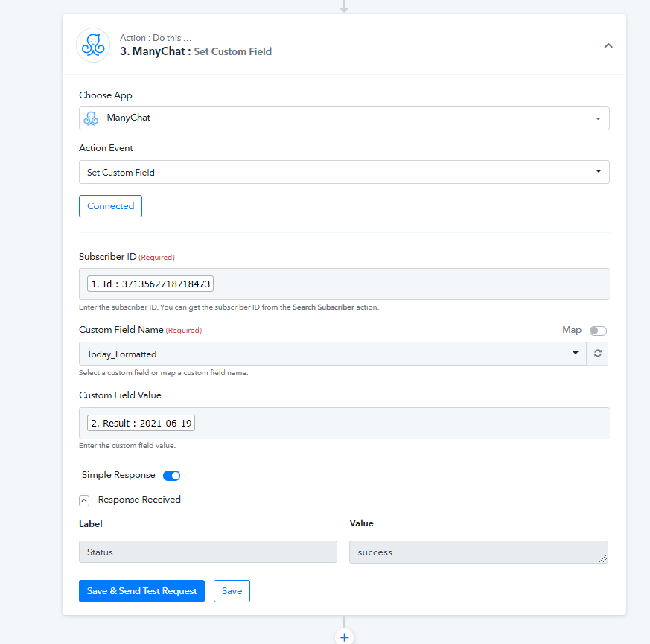Image resolution: width=650 pixels, height=644 pixels.
Task: Open Custom Field Name dropdown Today_Formatted
Action: click(333, 354)
